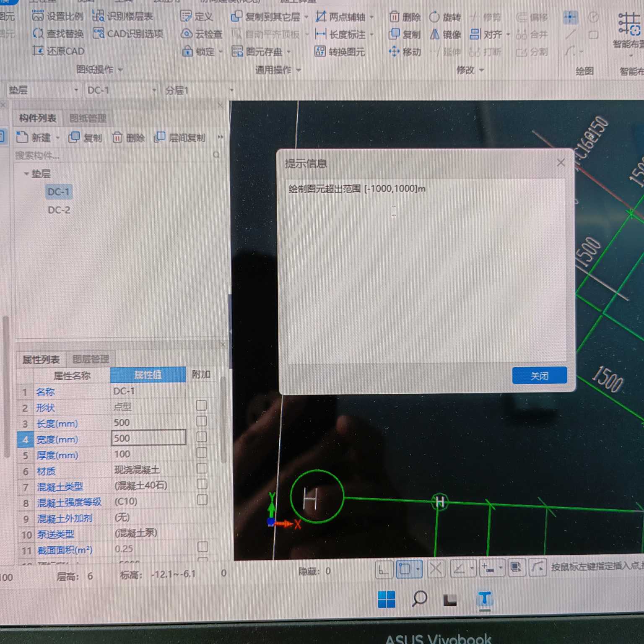Run the 云检查 tool
The height and width of the screenshot is (644, 644).
click(x=202, y=34)
